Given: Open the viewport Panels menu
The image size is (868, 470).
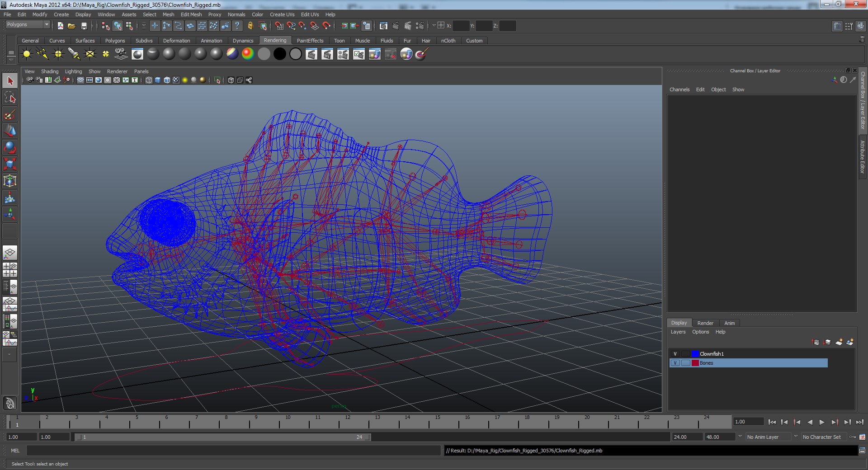Looking at the screenshot, I should [141, 71].
